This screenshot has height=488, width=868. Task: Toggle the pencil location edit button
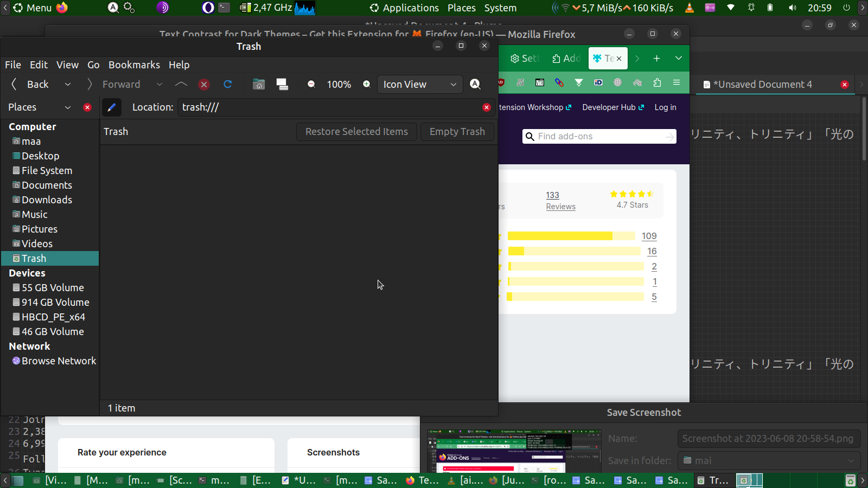[111, 107]
